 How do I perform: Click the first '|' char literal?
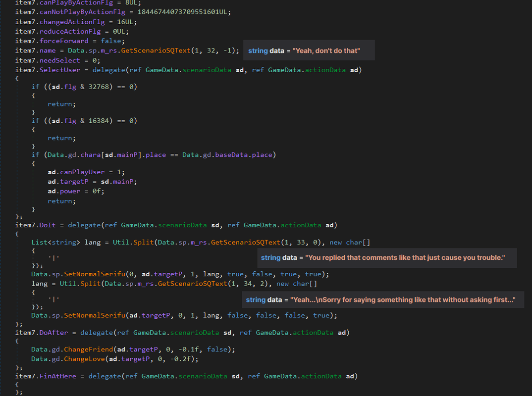(53, 258)
